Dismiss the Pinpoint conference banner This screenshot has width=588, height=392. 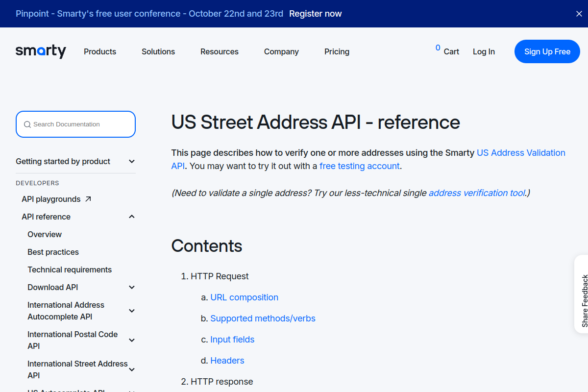click(x=579, y=14)
